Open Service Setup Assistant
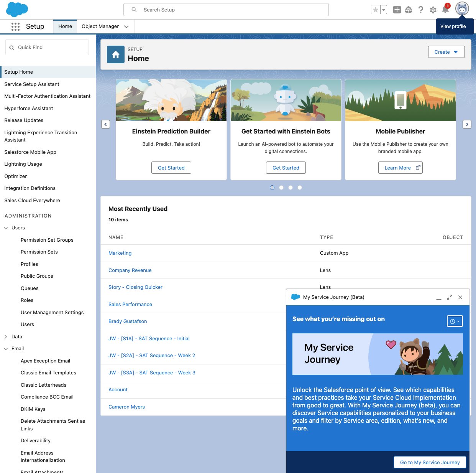476x473 pixels. click(x=32, y=84)
